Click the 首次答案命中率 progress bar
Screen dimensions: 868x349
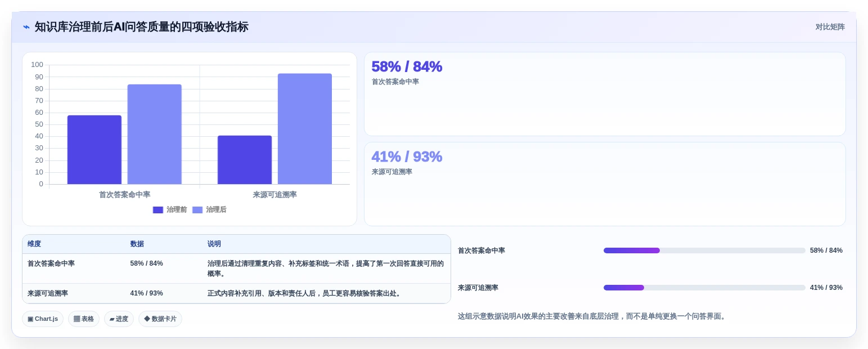point(704,250)
